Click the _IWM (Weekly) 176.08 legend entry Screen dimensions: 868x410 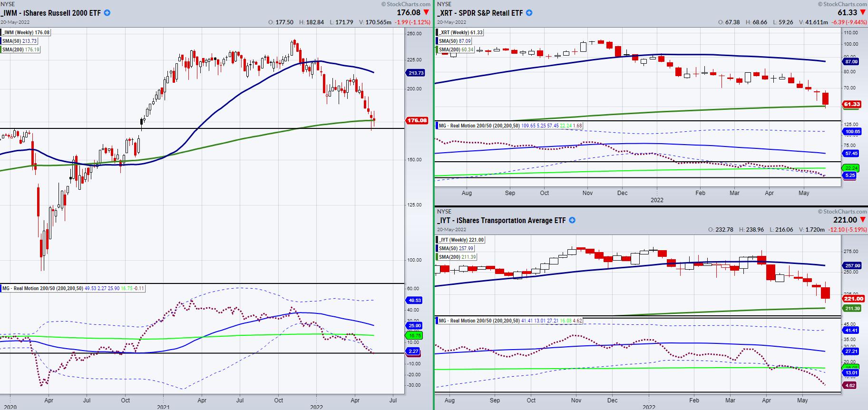click(26, 32)
